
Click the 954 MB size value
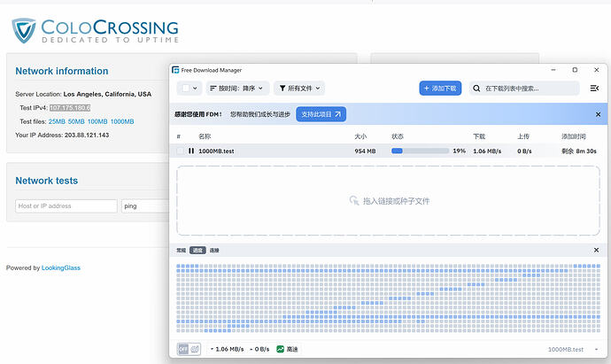pyautogui.click(x=365, y=151)
